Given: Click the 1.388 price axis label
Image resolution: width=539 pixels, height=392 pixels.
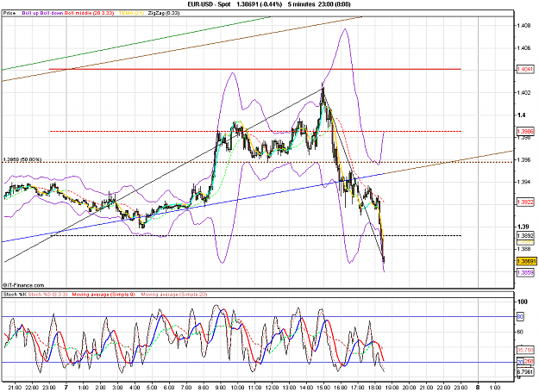Looking at the screenshot, I should 523,249.
